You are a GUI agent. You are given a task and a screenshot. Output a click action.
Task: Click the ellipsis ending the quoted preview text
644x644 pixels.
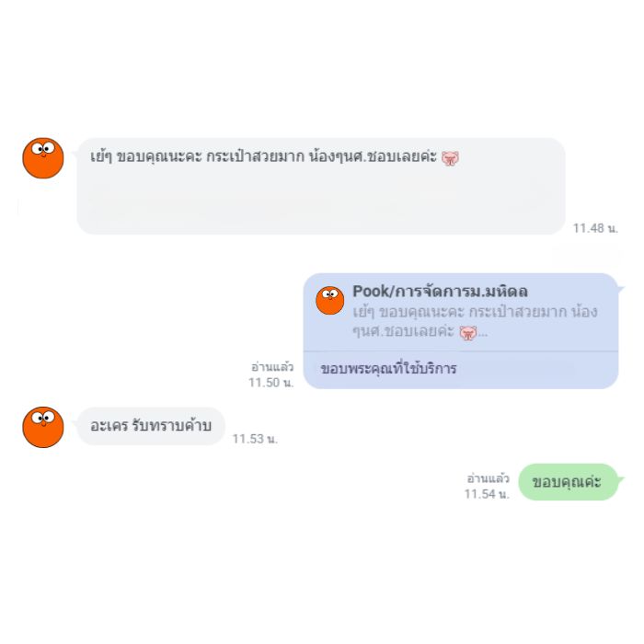coord(483,335)
